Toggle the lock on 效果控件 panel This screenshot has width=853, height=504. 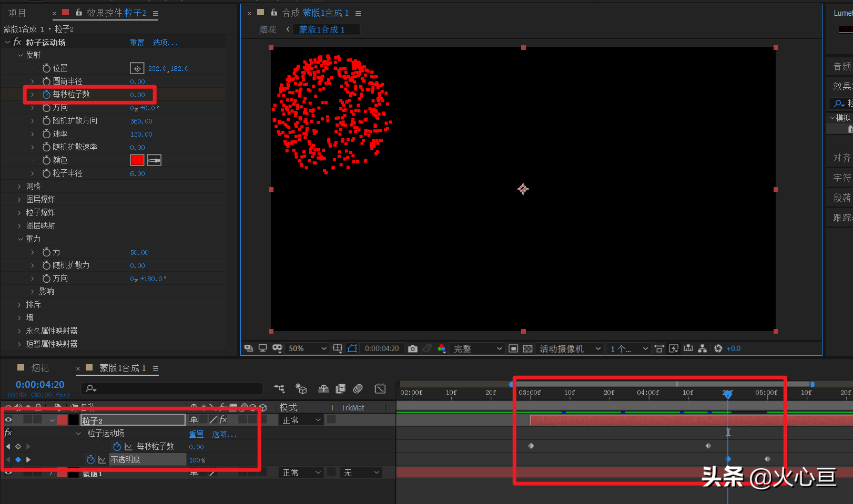coord(79,12)
